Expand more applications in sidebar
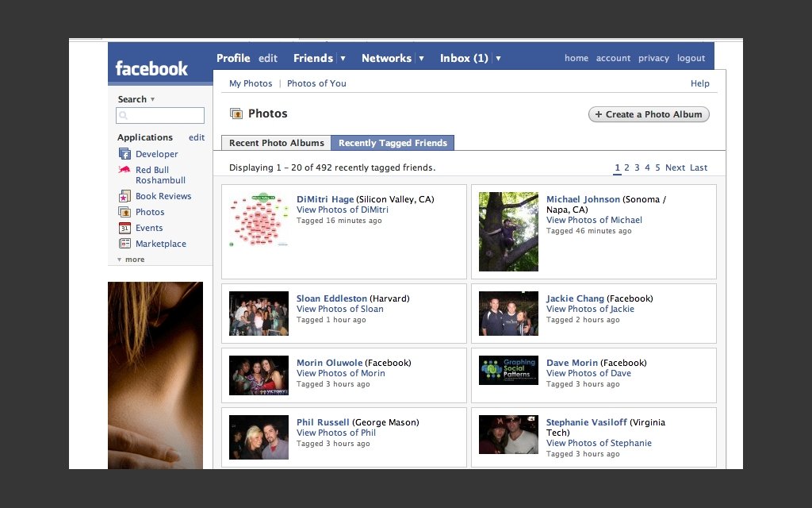The width and height of the screenshot is (812, 508). [131, 260]
